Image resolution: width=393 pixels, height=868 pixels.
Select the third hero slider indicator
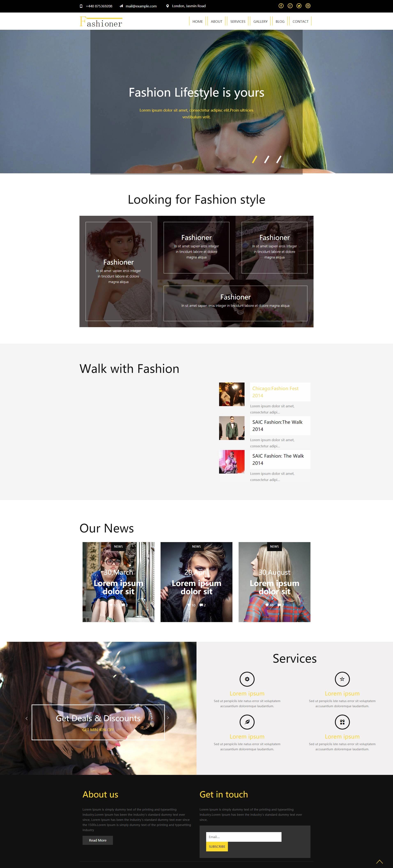pos(279,159)
